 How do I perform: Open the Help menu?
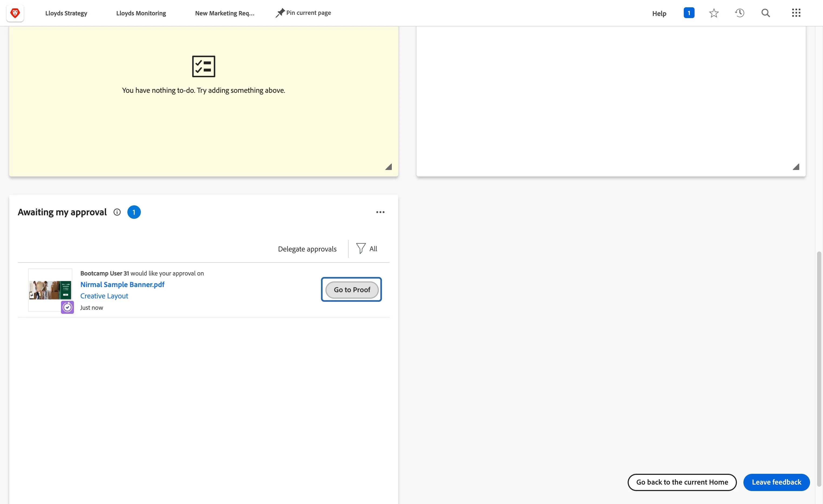coord(659,13)
